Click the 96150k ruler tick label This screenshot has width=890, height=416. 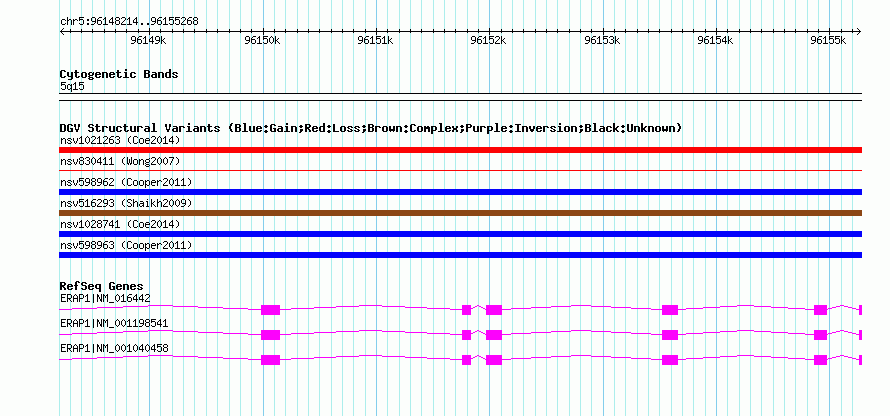click(262, 40)
